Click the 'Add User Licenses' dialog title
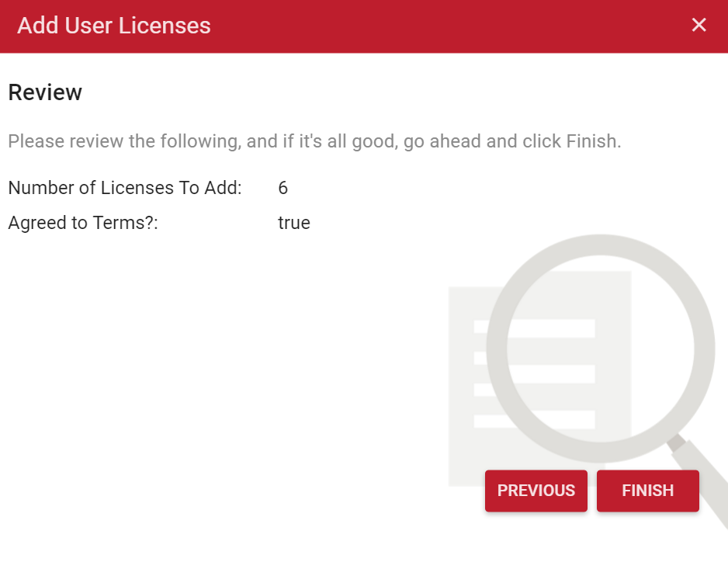 coord(114,26)
